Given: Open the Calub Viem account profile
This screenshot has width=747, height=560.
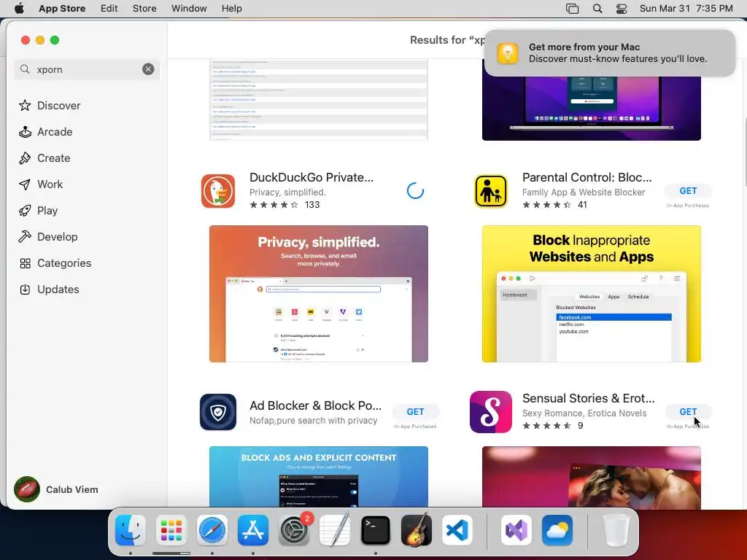Looking at the screenshot, I should pos(56,489).
